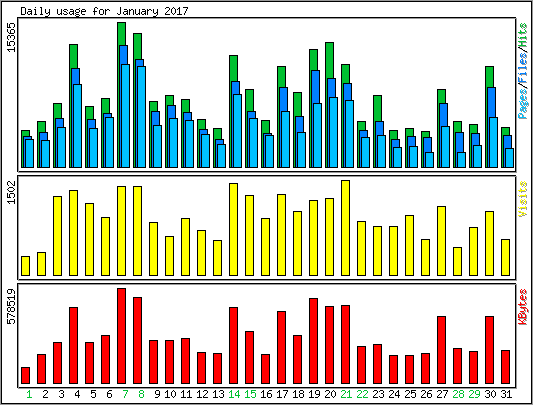
Task: Click the cyan pages bar for day 14
Action: click(237, 131)
